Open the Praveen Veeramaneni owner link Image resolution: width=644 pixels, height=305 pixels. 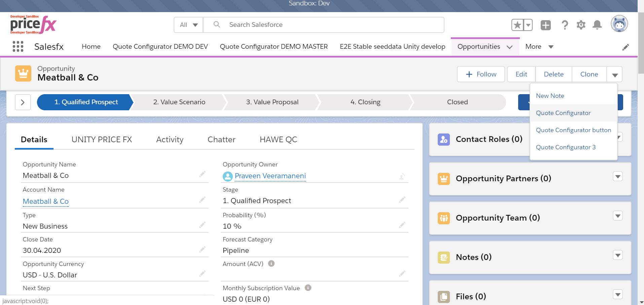[270, 176]
